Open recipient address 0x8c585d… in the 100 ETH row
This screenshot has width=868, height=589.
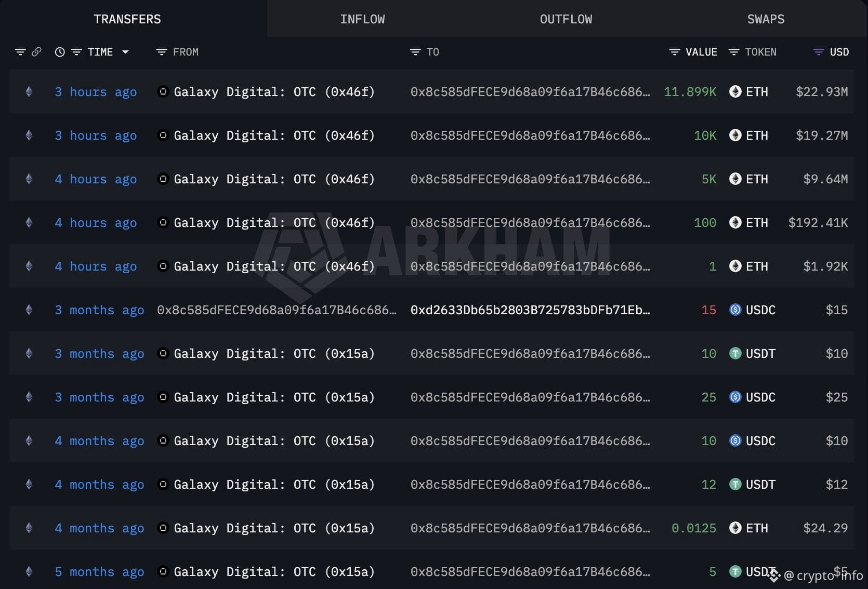tap(530, 223)
